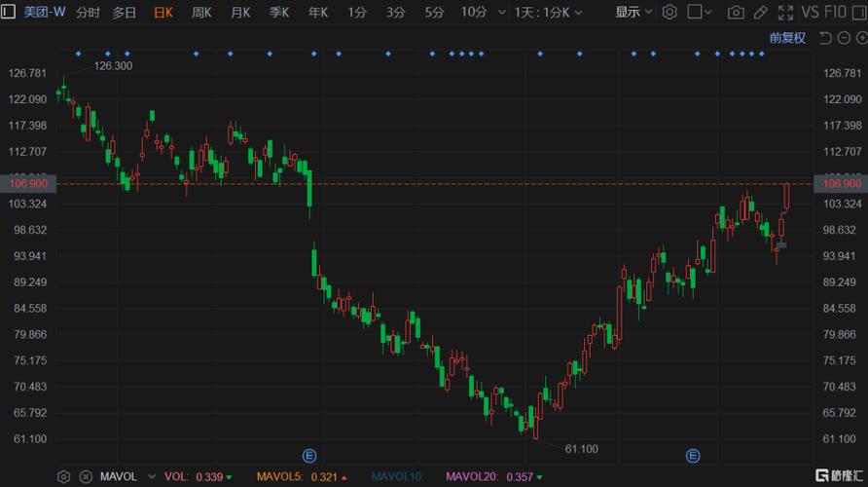The width and height of the screenshot is (868, 487).
Task: Select the 周K weekly candlestick tab
Action: click(x=201, y=13)
